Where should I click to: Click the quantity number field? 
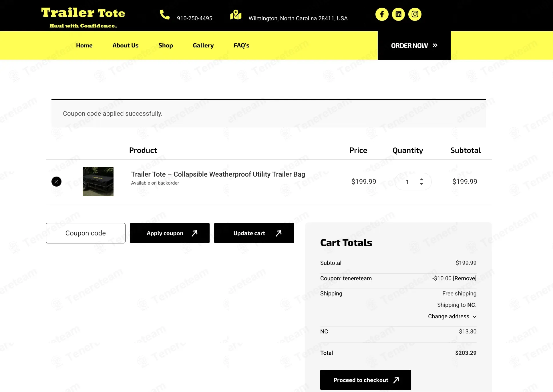tap(407, 182)
